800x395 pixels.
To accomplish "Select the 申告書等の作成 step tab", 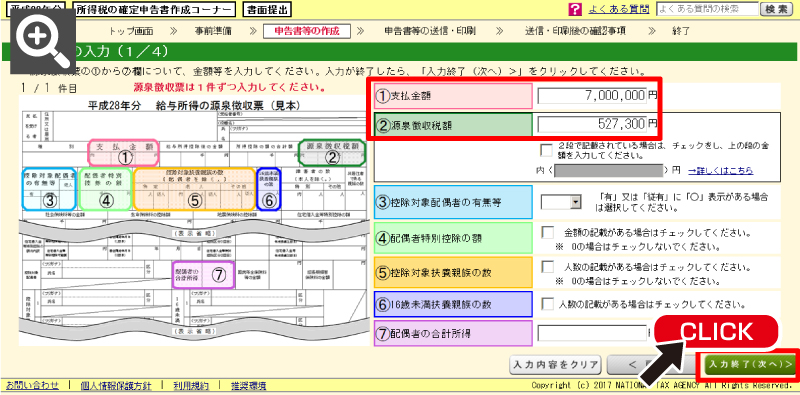I will point(307,31).
